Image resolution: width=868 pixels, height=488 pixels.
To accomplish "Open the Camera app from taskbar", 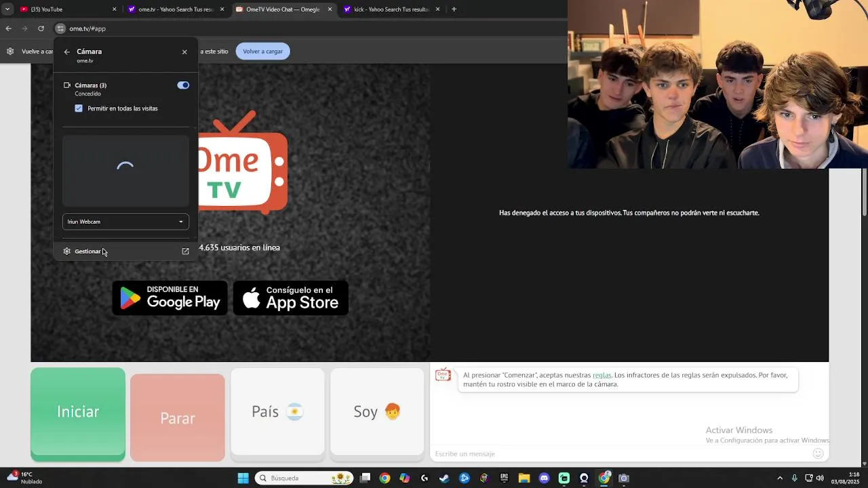I will [x=624, y=479].
